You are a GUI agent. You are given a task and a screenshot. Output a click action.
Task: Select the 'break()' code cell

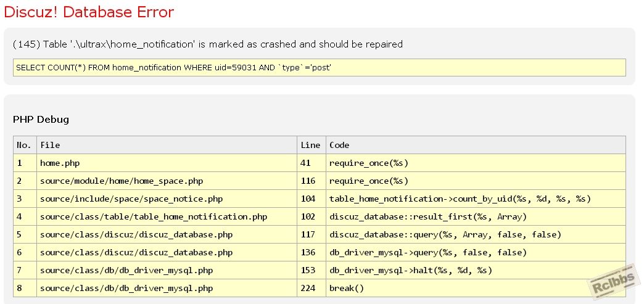476,288
